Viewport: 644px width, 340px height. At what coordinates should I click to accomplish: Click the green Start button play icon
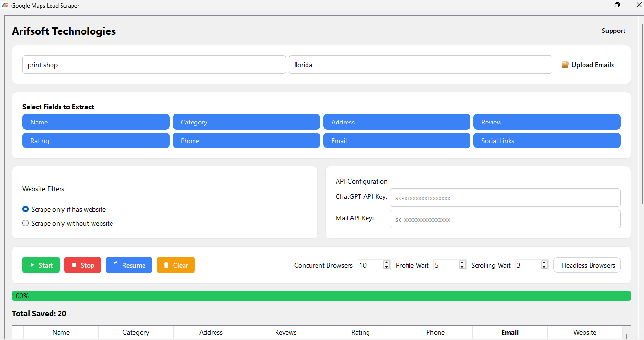(x=32, y=265)
